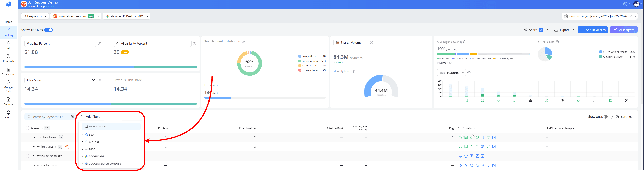Image resolution: width=644 pixels, height=171 pixels.
Task: Click the Settings gear icon
Action: tap(617, 117)
